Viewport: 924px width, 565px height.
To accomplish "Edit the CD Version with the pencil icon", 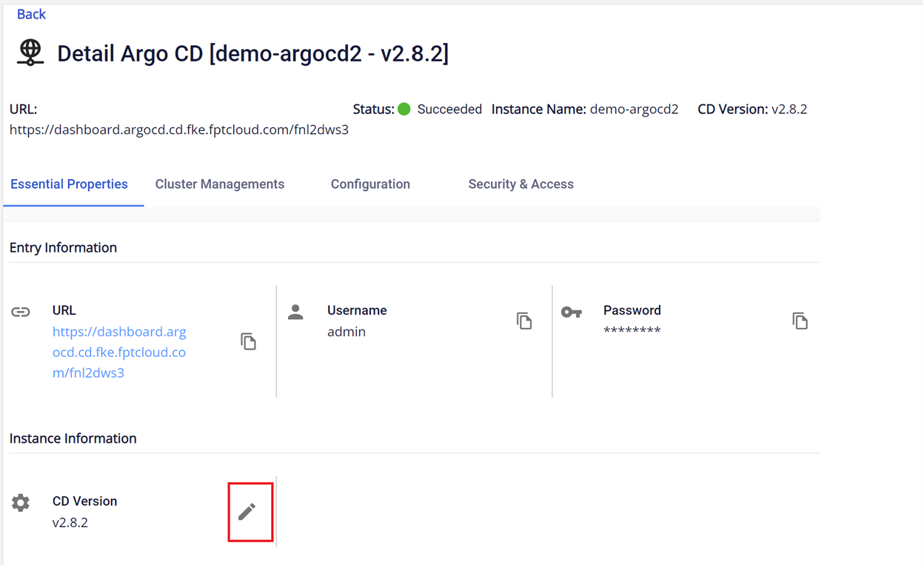I will tap(247, 512).
